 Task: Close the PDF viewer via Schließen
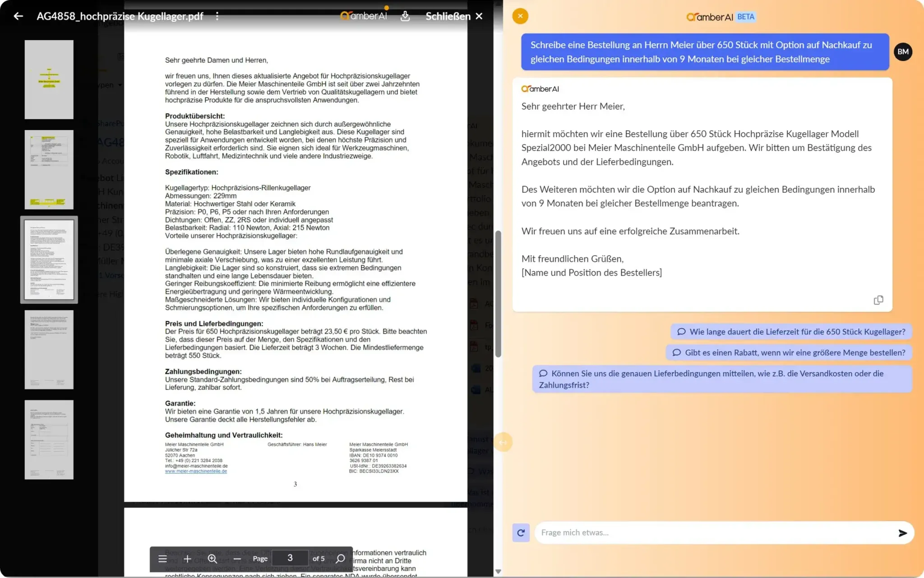coord(448,16)
